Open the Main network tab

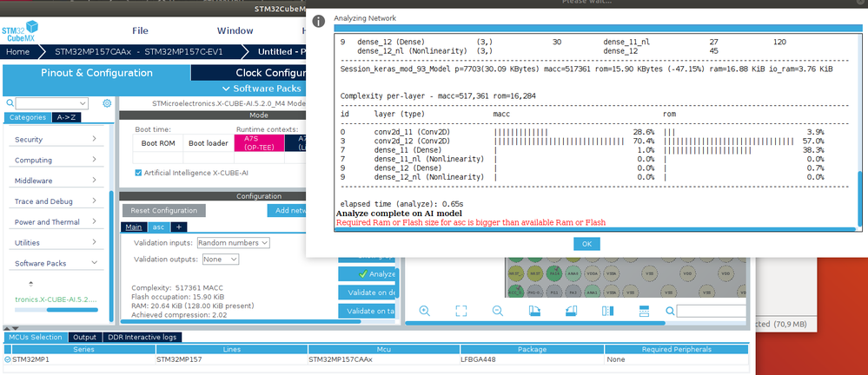[134, 227]
